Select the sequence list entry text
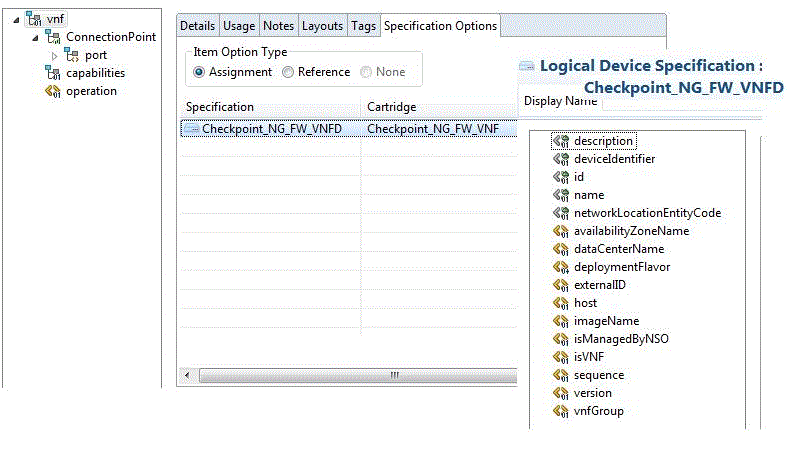The width and height of the screenshot is (793, 453). click(x=599, y=375)
